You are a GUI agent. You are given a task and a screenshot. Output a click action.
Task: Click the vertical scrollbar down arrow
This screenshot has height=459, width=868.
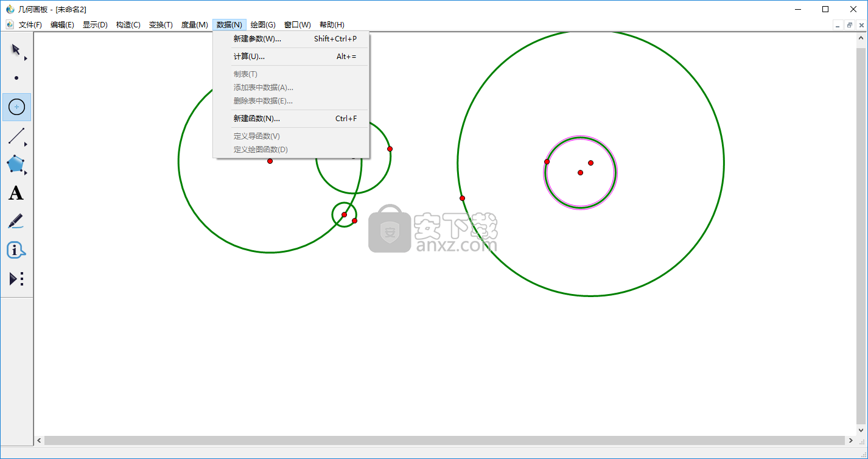[x=861, y=430]
